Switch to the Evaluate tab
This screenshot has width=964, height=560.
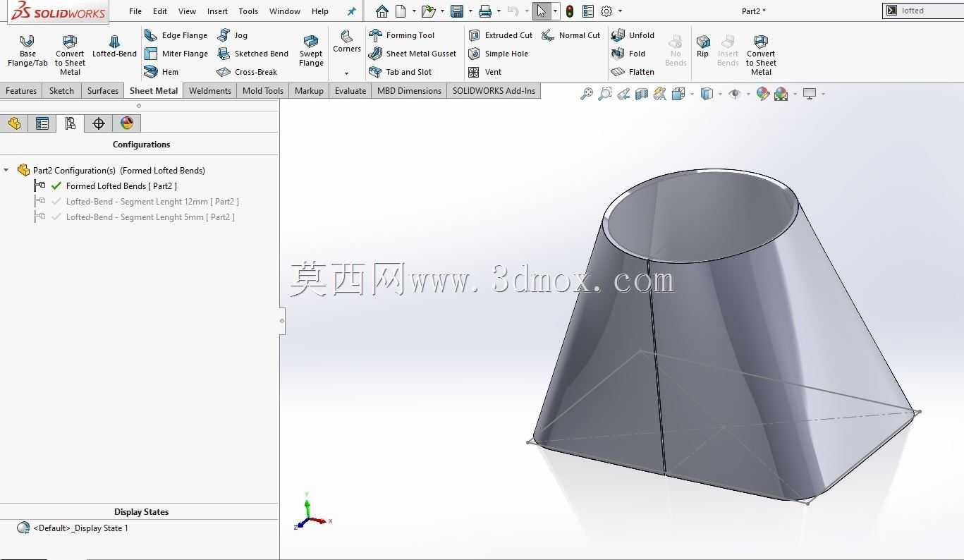pos(350,91)
